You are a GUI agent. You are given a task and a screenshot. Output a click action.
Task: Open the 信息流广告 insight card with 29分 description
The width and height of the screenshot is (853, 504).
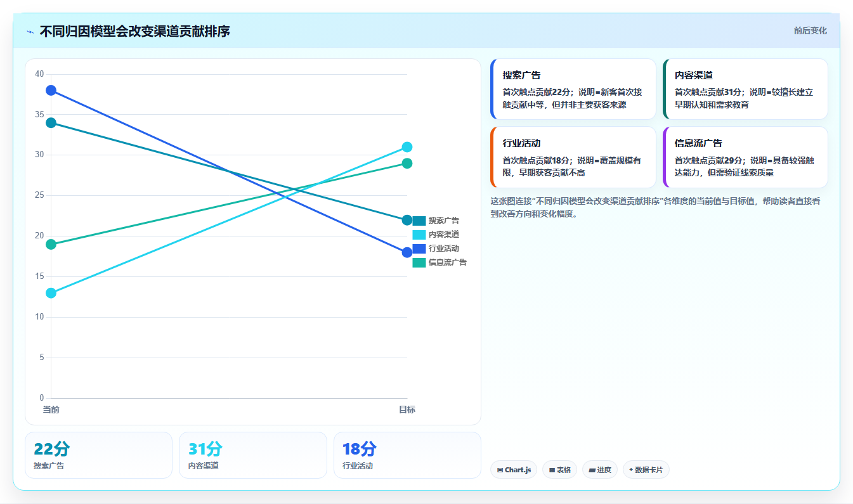click(x=745, y=157)
